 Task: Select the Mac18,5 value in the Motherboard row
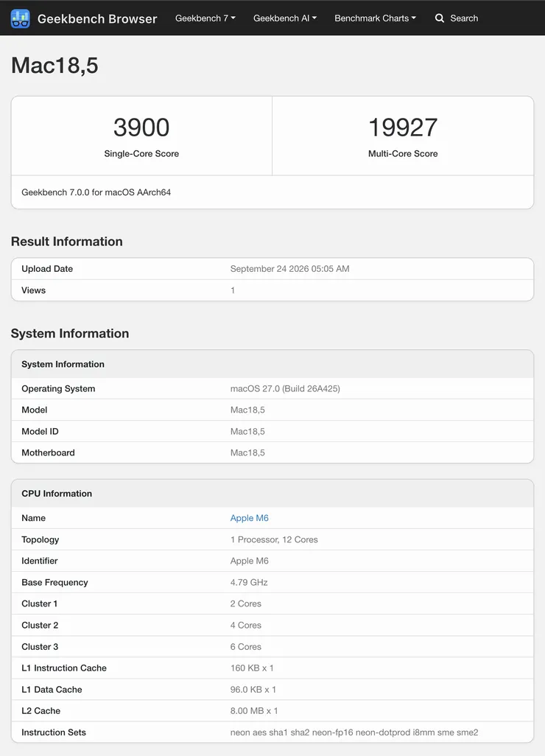coord(247,452)
